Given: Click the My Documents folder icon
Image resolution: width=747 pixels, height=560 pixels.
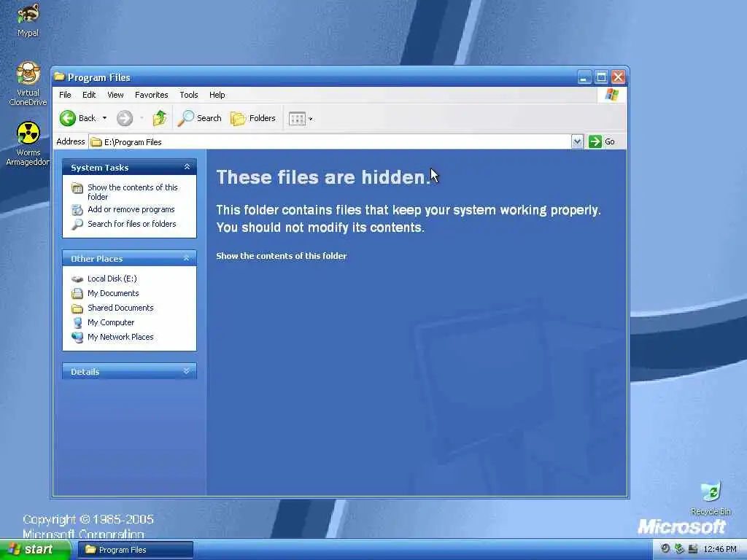Looking at the screenshot, I should [77, 293].
